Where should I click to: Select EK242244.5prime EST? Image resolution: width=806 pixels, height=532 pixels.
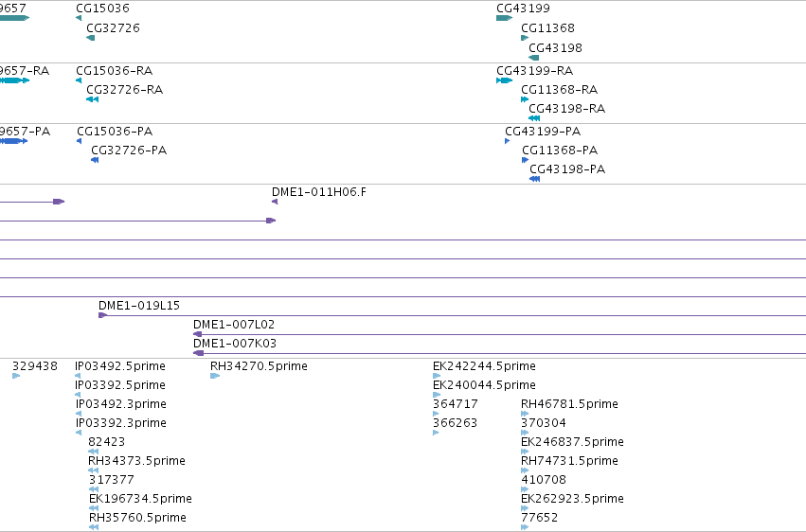[x=484, y=365]
